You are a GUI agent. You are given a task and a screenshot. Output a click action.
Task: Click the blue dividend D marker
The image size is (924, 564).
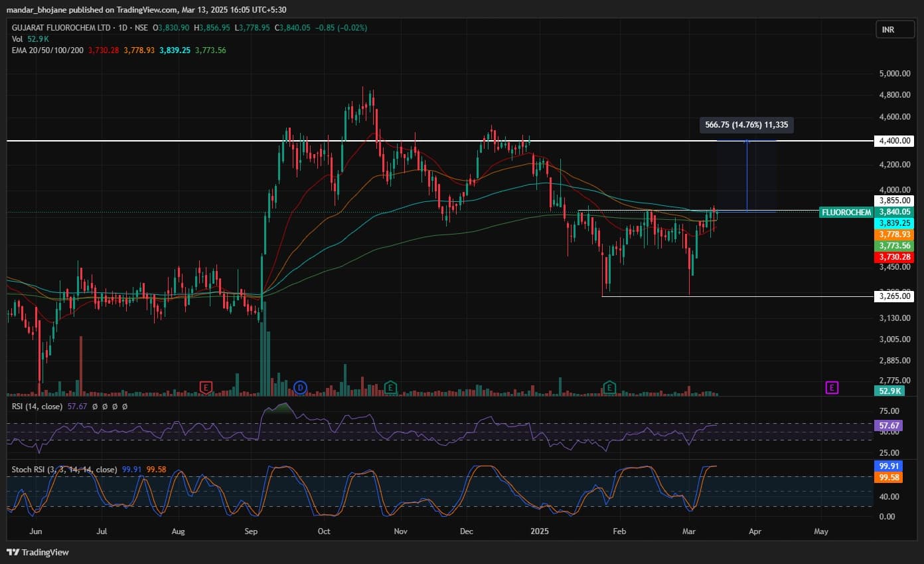pos(300,387)
